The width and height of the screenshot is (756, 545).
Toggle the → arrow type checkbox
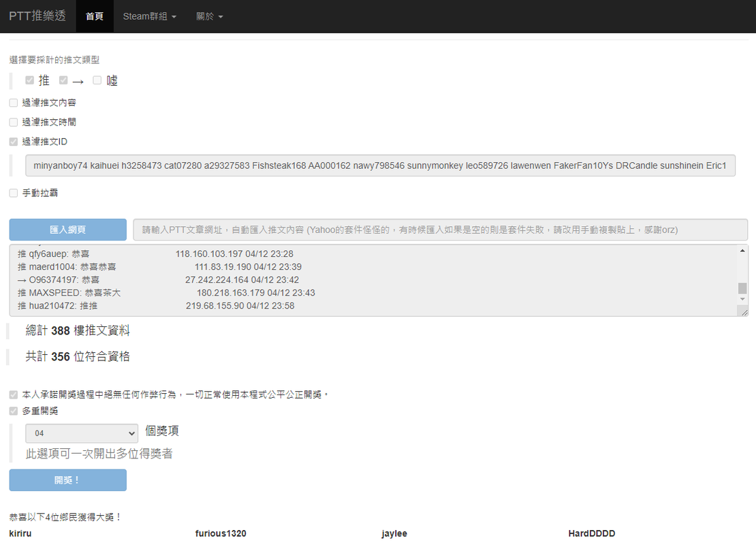coord(63,80)
